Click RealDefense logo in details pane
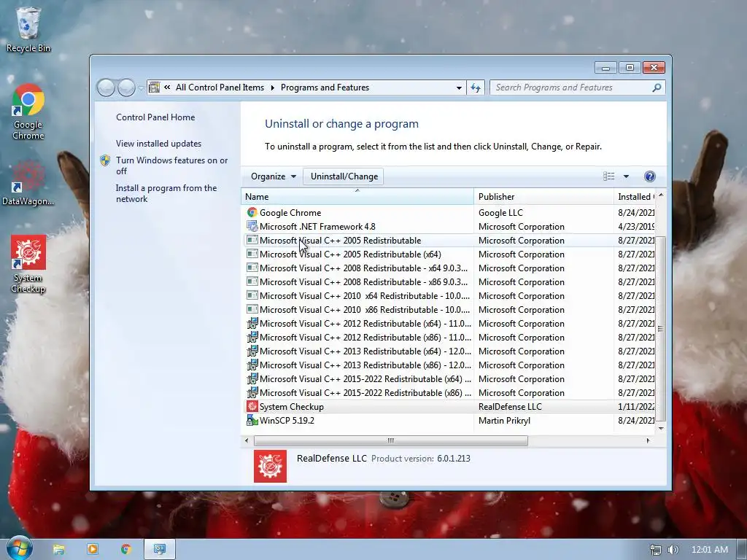 pos(270,466)
